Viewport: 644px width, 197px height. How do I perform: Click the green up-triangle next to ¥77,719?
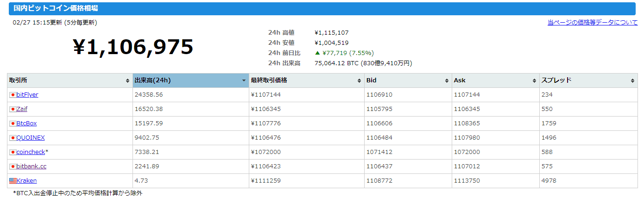pyautogui.click(x=317, y=53)
